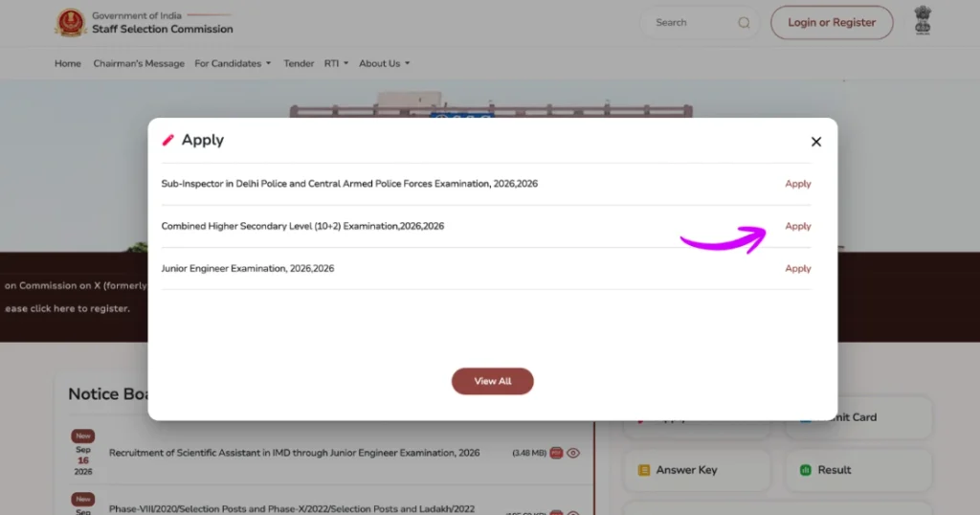
Task: Open Recruitment of Scientific Assistant in IMD notice
Action: [x=295, y=453]
